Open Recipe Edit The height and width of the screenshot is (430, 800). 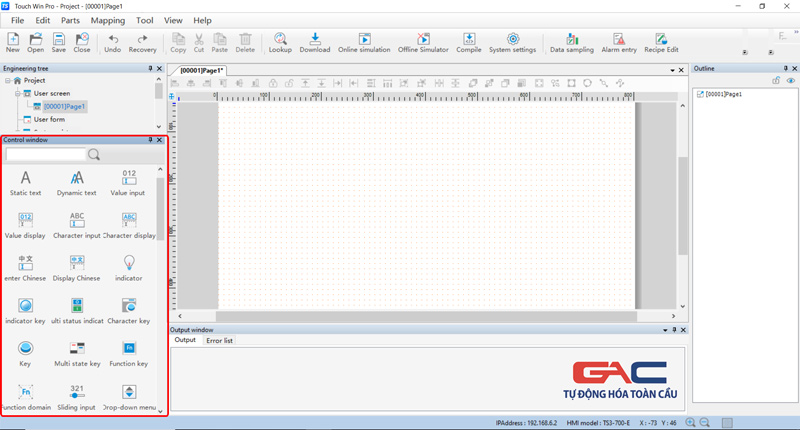(x=661, y=43)
